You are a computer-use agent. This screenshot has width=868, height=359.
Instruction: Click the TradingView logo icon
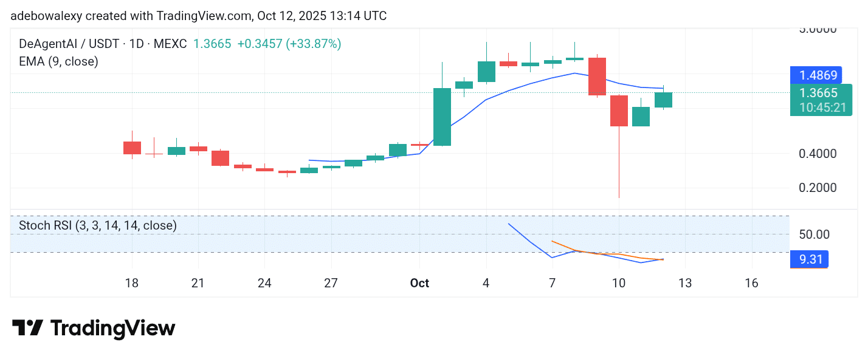pos(27,328)
